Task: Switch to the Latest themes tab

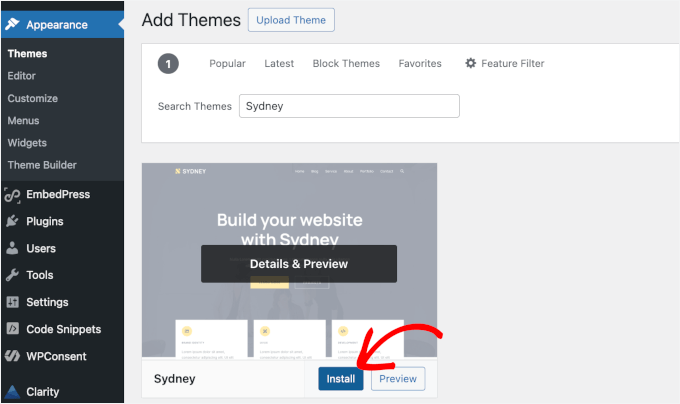Action: coord(279,63)
